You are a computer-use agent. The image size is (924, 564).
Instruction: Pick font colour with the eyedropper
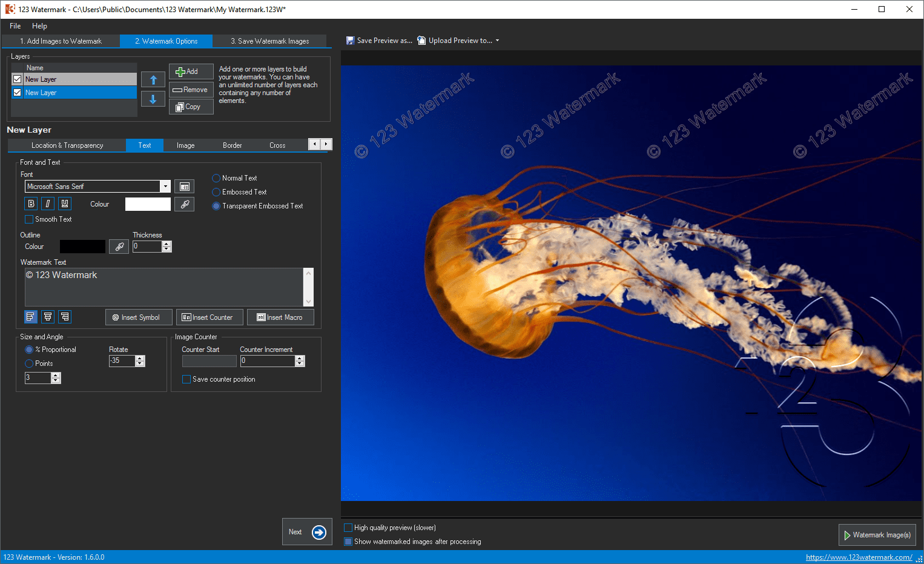coord(185,204)
